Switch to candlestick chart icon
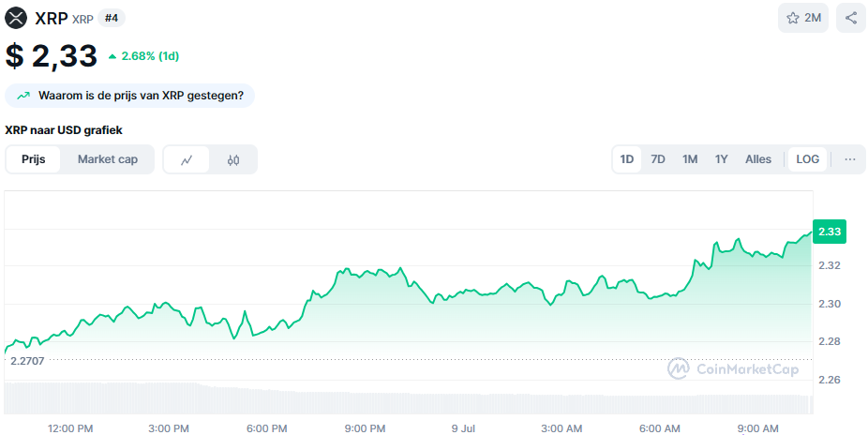 pyautogui.click(x=233, y=160)
